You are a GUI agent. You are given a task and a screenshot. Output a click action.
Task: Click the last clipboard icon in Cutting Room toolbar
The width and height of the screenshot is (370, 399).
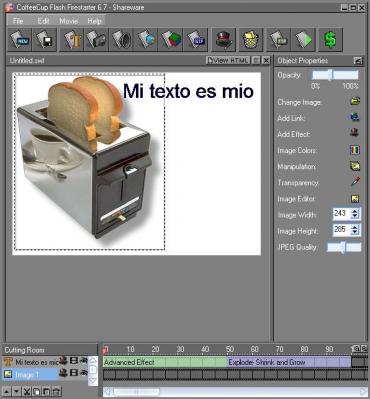(x=57, y=391)
